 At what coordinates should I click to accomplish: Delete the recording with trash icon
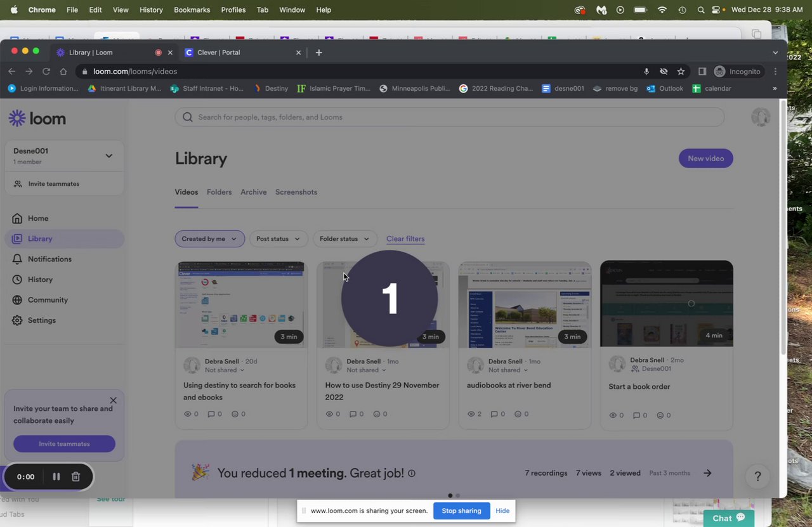[75, 477]
